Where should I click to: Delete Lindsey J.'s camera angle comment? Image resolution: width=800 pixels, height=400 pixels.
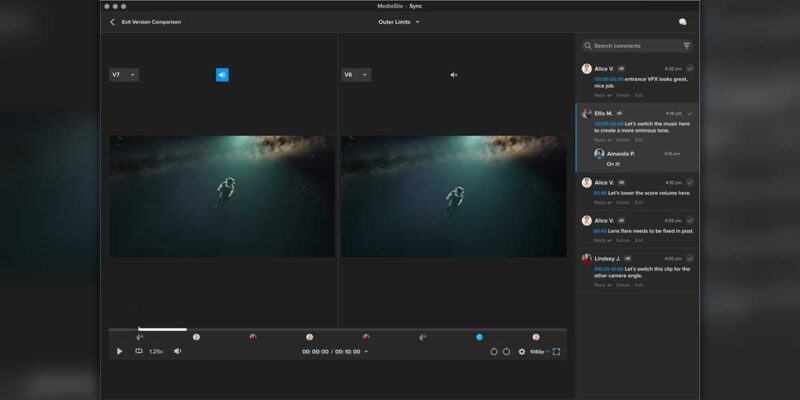(x=622, y=285)
